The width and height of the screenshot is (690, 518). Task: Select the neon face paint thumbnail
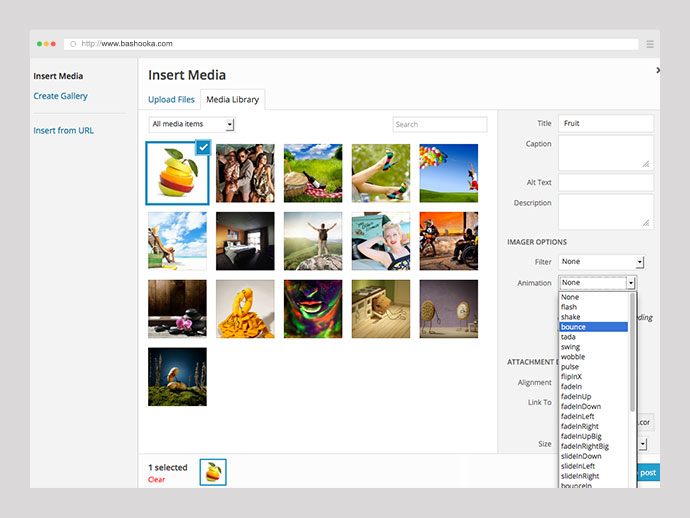tap(313, 309)
